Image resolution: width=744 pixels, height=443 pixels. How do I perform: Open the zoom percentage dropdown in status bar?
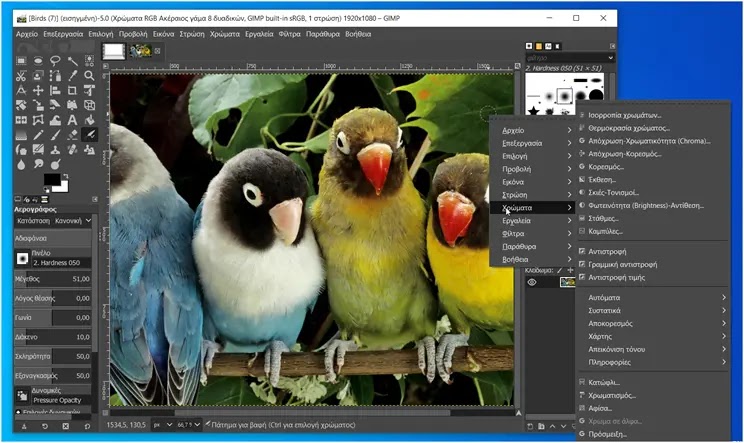coord(189,425)
